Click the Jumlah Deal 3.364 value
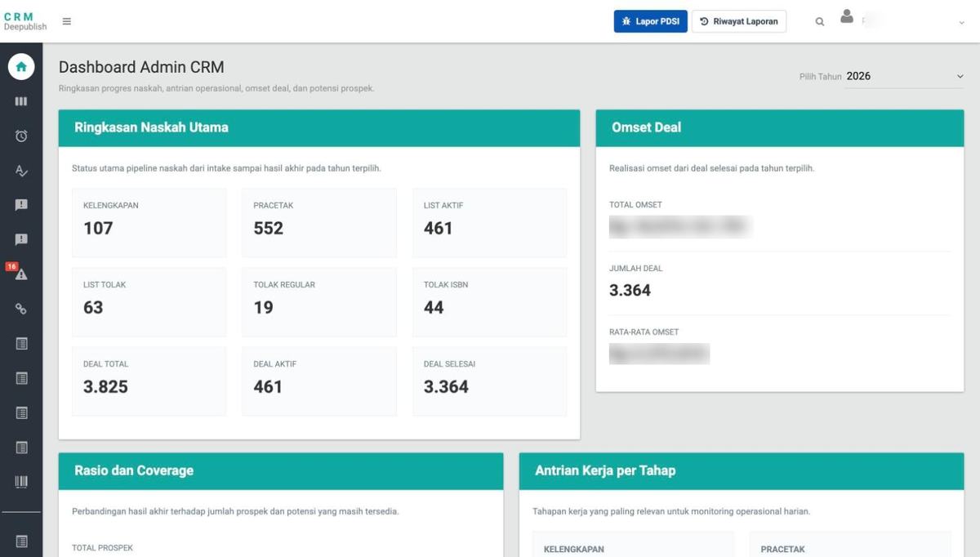Screen dimensions: 980x557 pyautogui.click(x=630, y=290)
